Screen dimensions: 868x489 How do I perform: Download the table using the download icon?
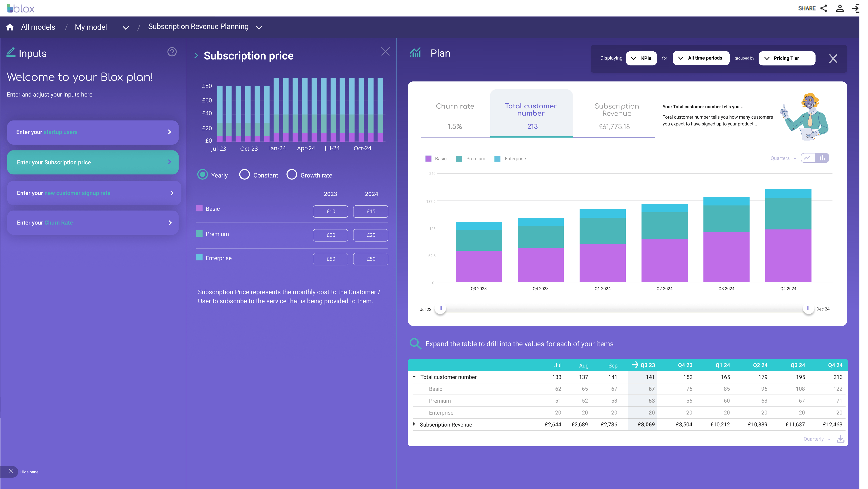point(840,439)
